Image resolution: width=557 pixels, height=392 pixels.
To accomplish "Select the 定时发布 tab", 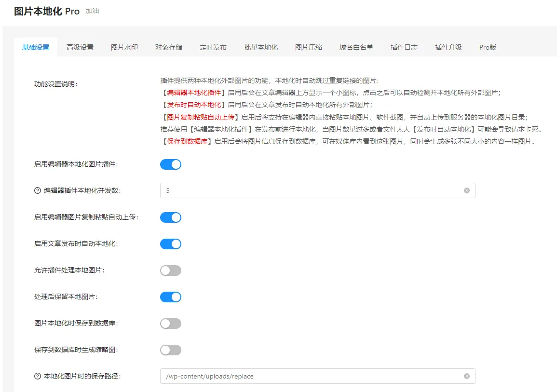I will (x=213, y=47).
